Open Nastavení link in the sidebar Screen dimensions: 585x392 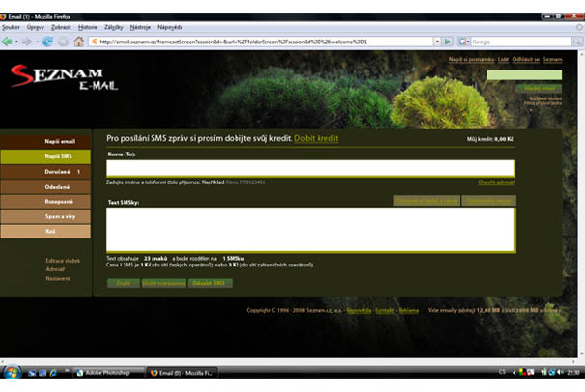(58, 278)
